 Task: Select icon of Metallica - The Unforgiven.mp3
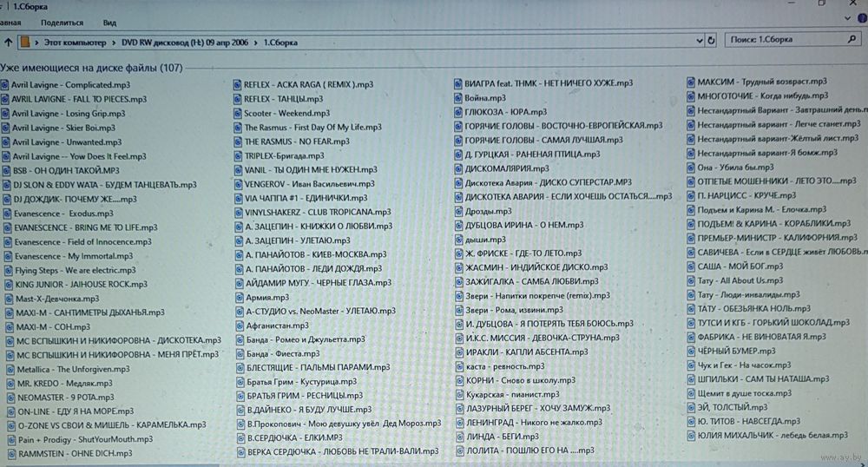(x=10, y=369)
